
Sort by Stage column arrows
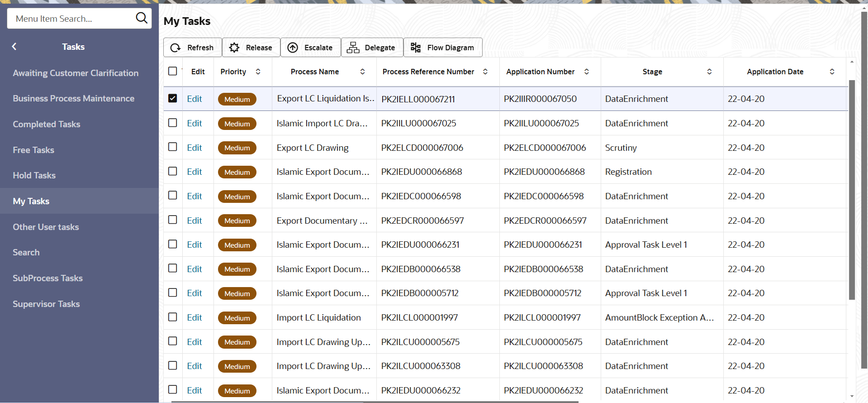point(709,72)
